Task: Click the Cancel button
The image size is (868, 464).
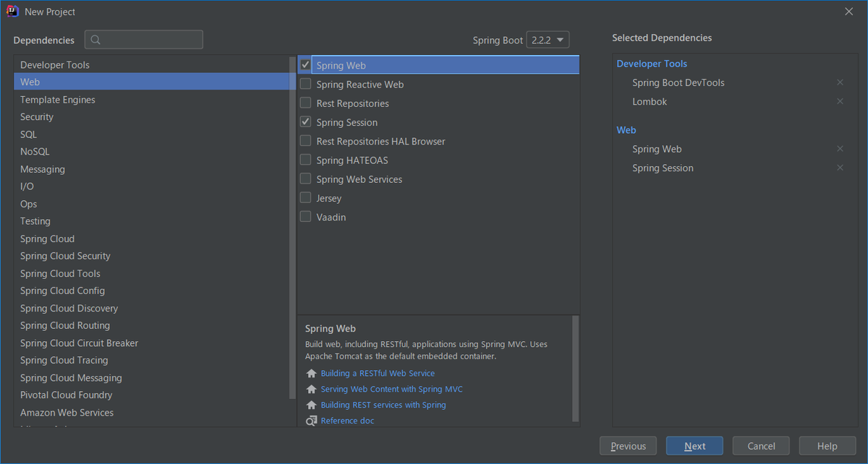Action: (761, 446)
